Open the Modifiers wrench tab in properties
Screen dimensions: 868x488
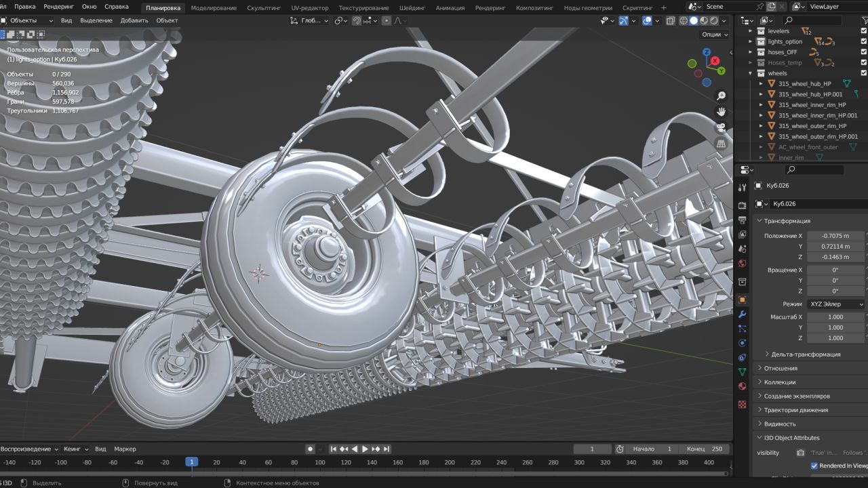pos(742,314)
